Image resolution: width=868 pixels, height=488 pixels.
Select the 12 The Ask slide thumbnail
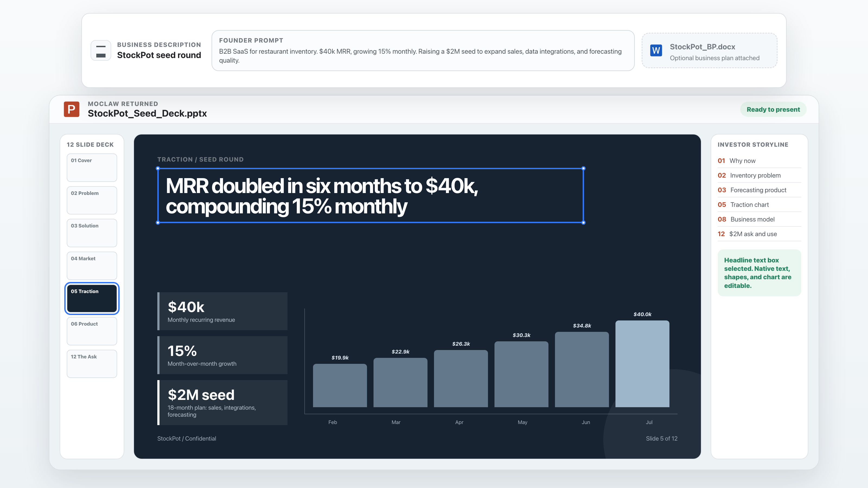pos(92,364)
